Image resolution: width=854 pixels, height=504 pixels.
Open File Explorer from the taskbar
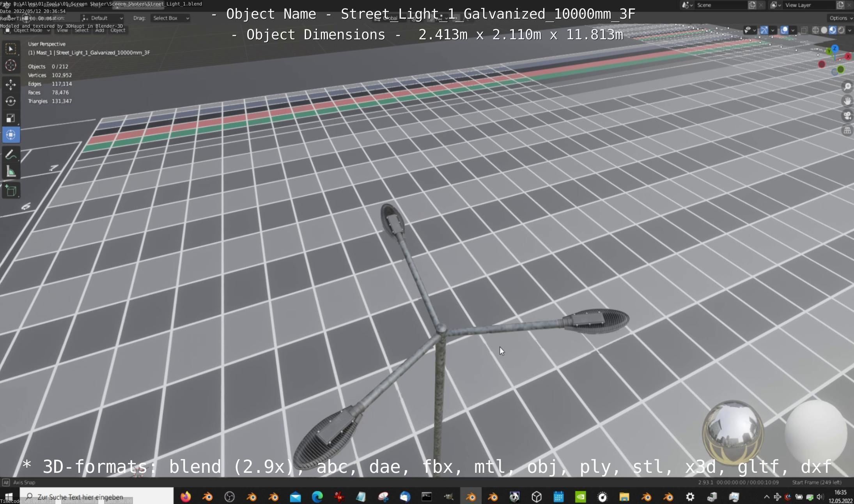coord(624,497)
